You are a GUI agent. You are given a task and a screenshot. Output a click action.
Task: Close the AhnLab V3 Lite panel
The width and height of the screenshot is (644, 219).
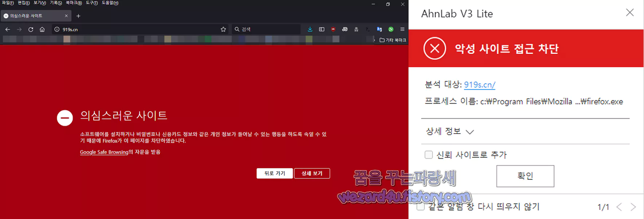pos(630,12)
